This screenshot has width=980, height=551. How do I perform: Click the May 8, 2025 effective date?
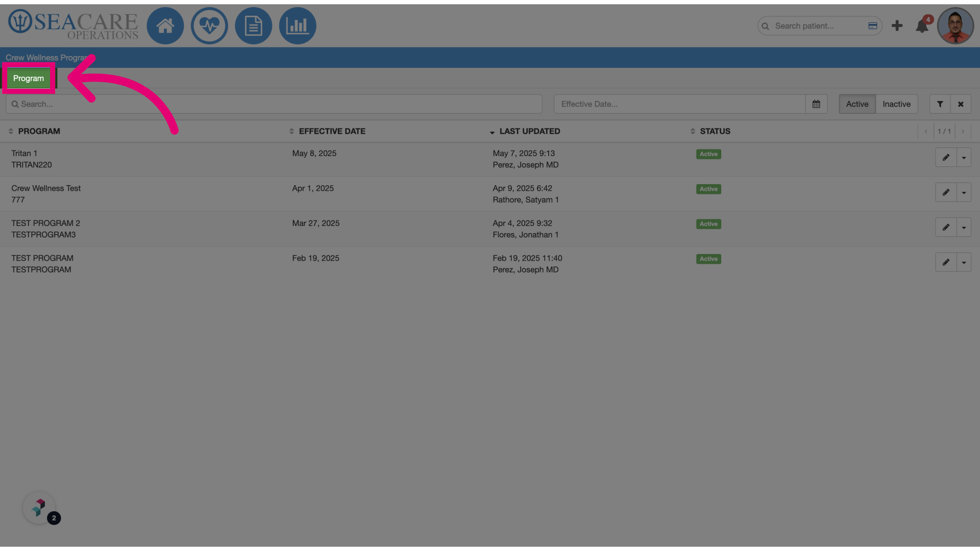(314, 154)
